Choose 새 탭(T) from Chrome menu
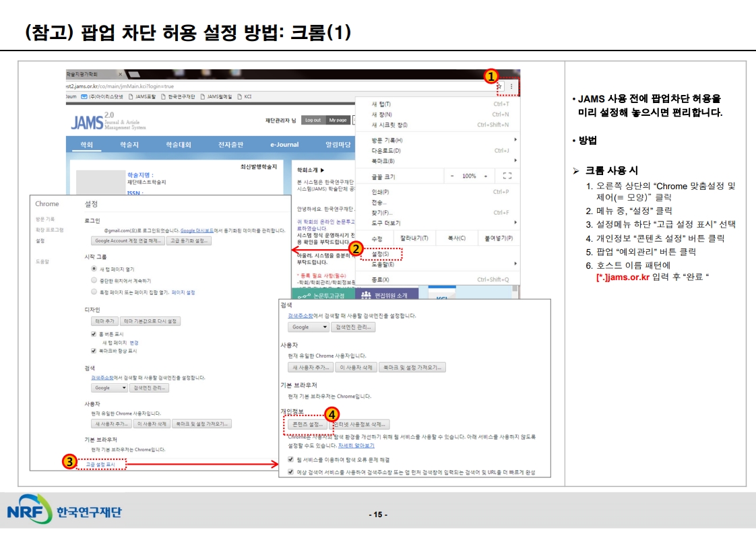Viewport: 756px width, 534px height. [438, 104]
